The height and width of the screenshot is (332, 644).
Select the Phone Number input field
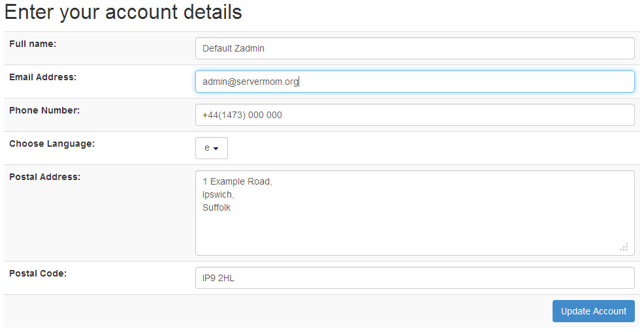click(414, 115)
